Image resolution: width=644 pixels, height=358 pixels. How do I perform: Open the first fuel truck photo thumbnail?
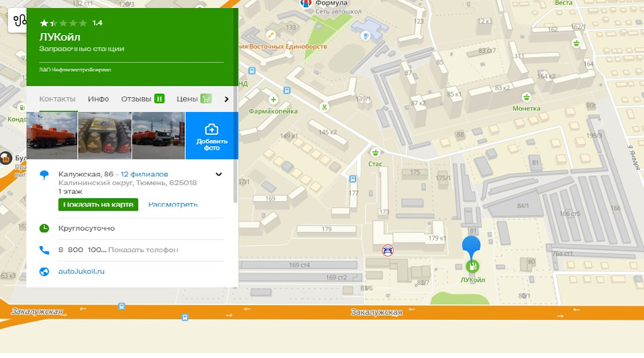52,135
